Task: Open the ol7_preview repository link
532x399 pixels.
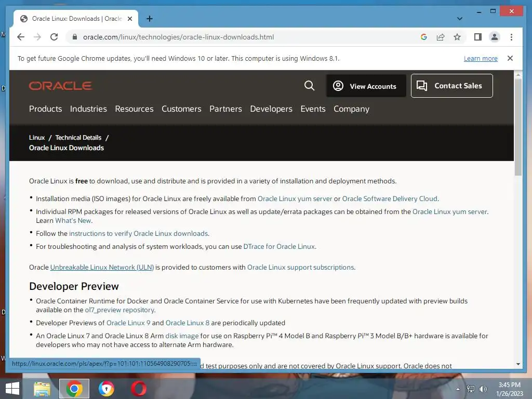Action: (120, 310)
